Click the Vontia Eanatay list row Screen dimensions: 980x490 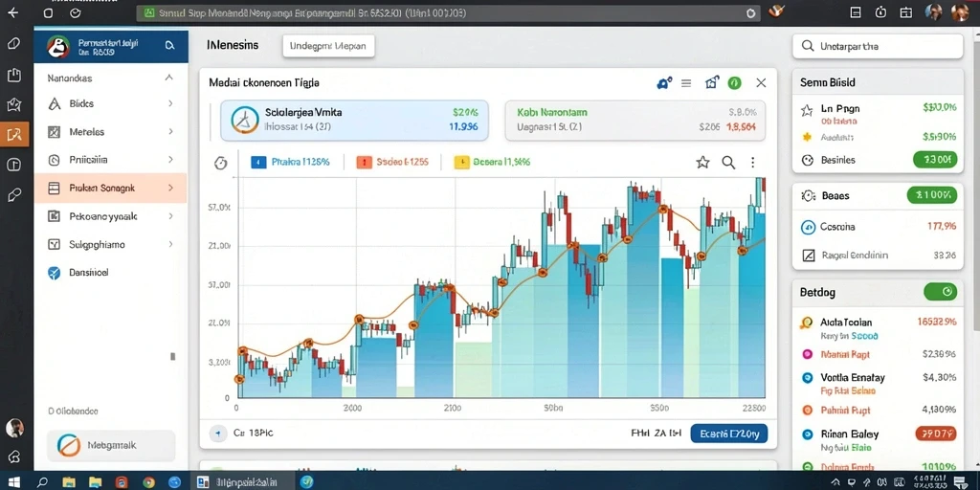tap(879, 384)
